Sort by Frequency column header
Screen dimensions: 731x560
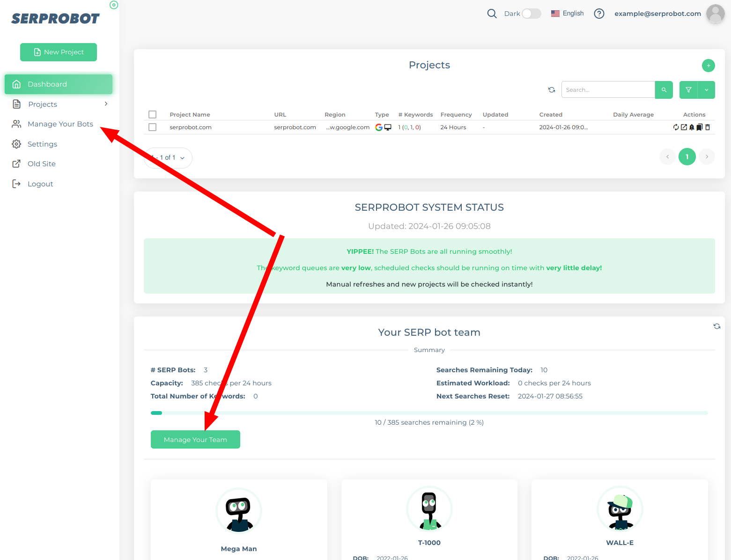tap(456, 115)
